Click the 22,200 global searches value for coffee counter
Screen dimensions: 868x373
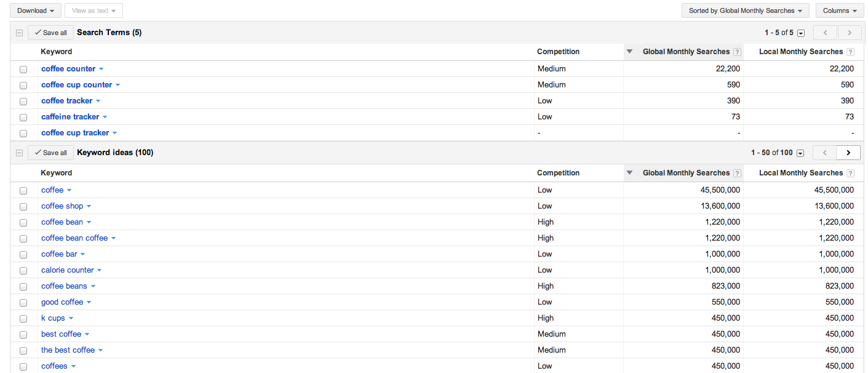[728, 69]
